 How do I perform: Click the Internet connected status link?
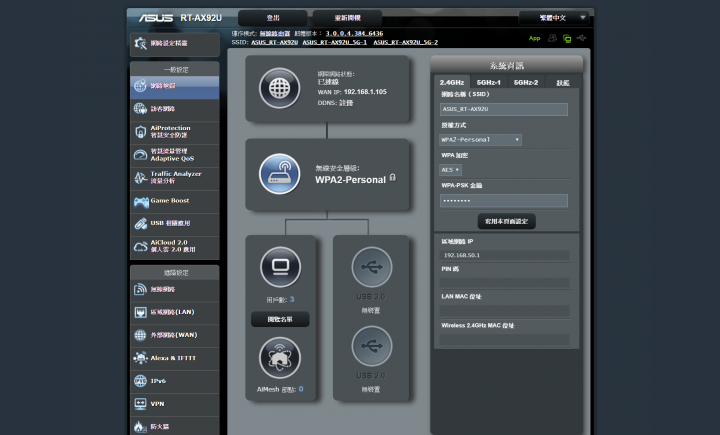[x=328, y=82]
